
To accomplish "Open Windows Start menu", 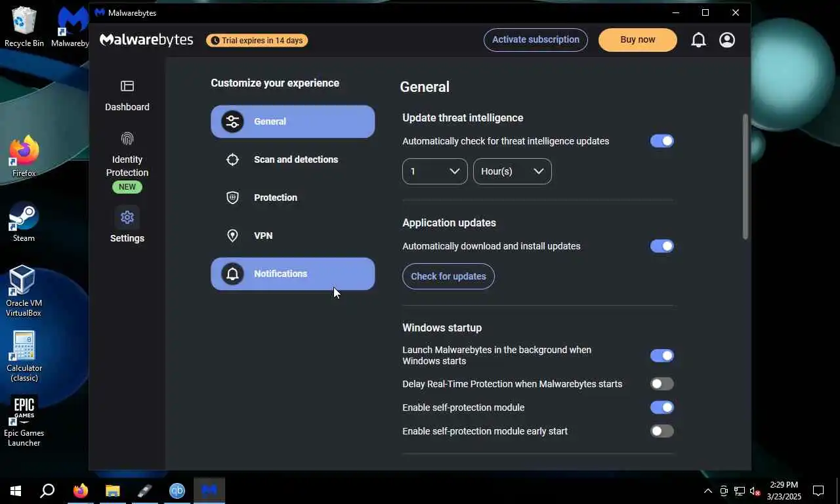I will [x=16, y=490].
